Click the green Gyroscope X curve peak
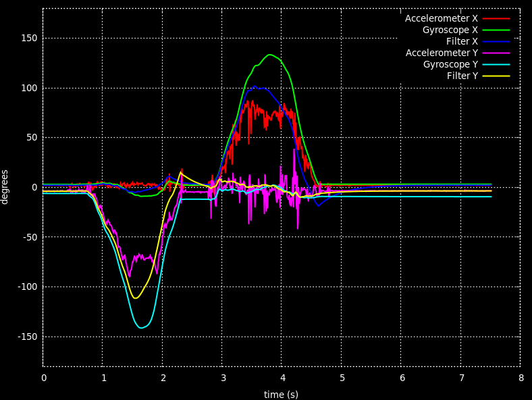Image resolution: width=532 pixels, height=400 pixels. pos(270,55)
